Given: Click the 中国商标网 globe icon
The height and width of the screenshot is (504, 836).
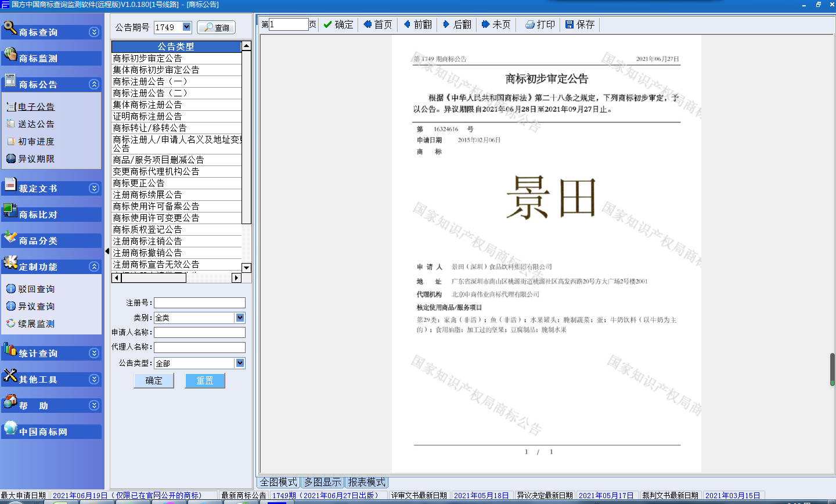Looking at the screenshot, I should 10,428.
